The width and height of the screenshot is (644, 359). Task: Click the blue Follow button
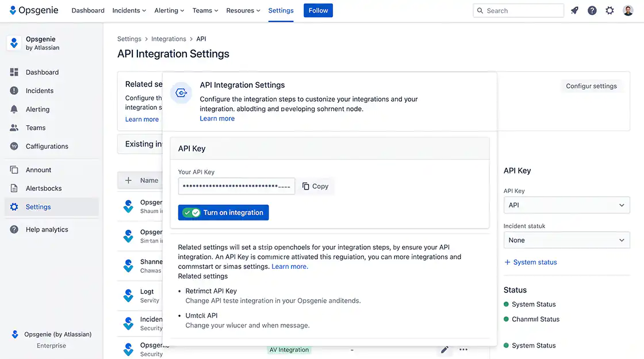[319, 11]
